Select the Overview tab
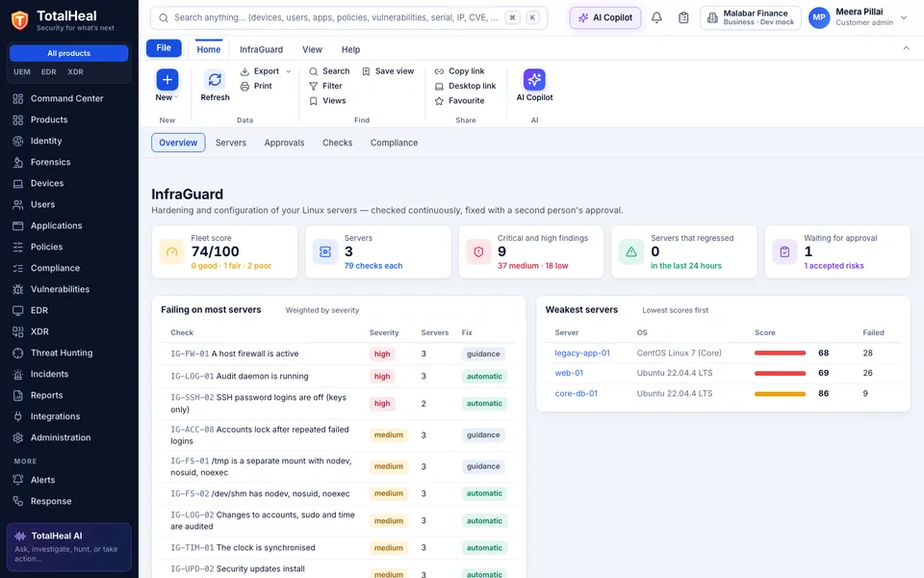This screenshot has height=578, width=924. [x=178, y=143]
